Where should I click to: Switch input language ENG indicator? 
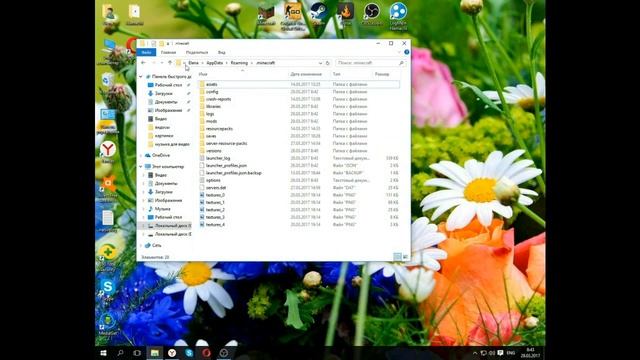pyautogui.click(x=511, y=353)
